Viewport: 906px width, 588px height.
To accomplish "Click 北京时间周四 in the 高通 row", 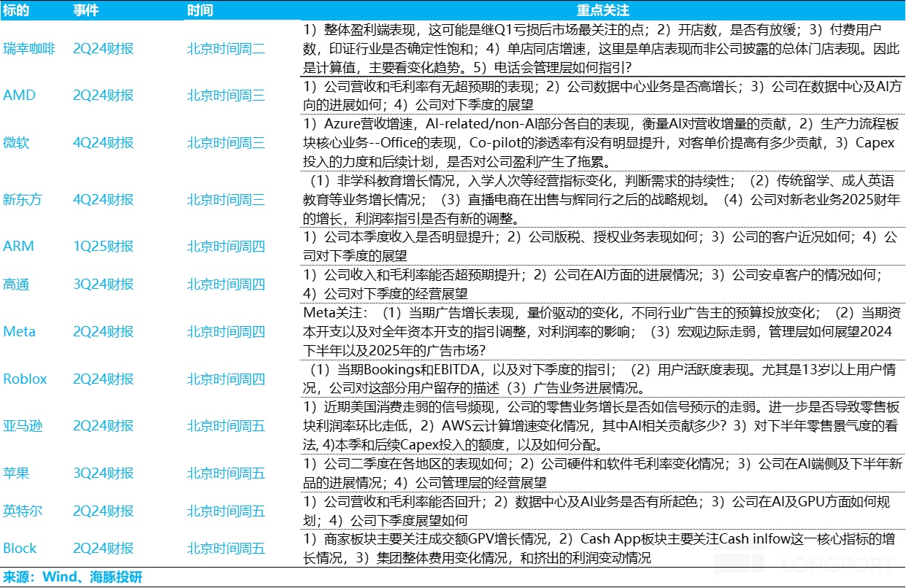I will 226,285.
